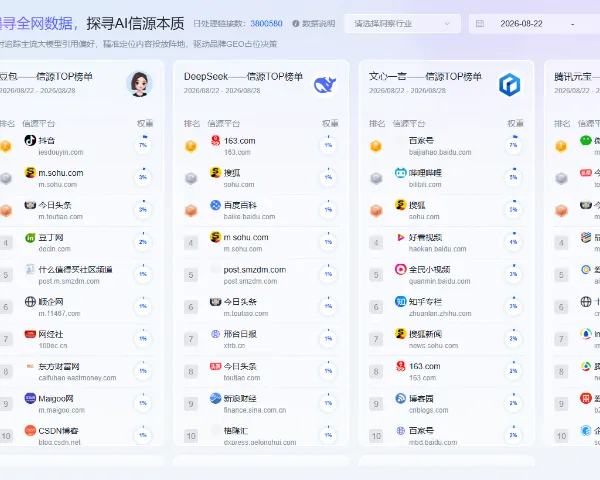Click the 5% weight ring for 哔哩哔哩
Image resolution: width=600 pixels, height=480 pixels.
click(513, 177)
